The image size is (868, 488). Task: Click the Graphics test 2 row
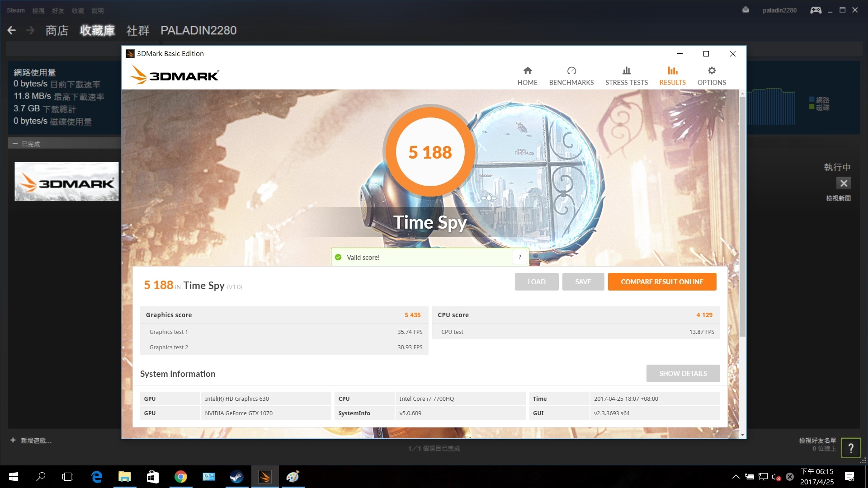tap(284, 347)
